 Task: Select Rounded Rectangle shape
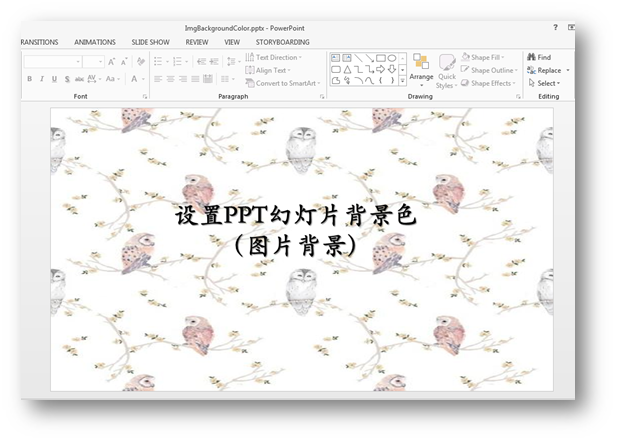(x=336, y=70)
